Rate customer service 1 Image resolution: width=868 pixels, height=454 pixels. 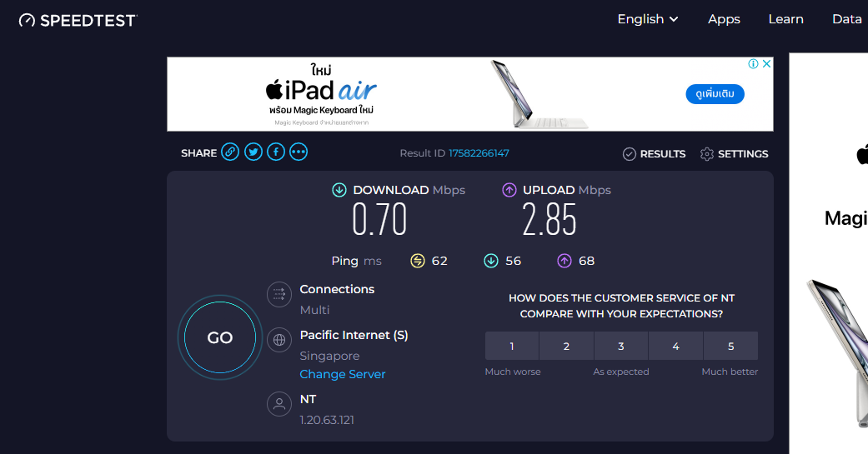coord(512,347)
